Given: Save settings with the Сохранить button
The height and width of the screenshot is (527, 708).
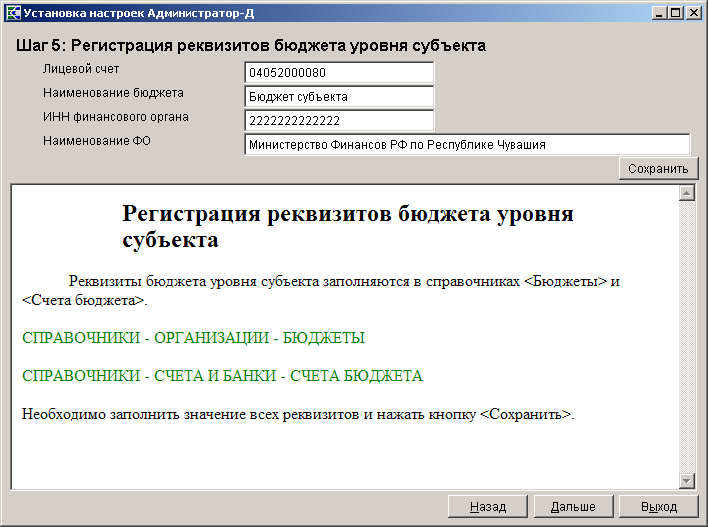Looking at the screenshot, I should click(658, 168).
